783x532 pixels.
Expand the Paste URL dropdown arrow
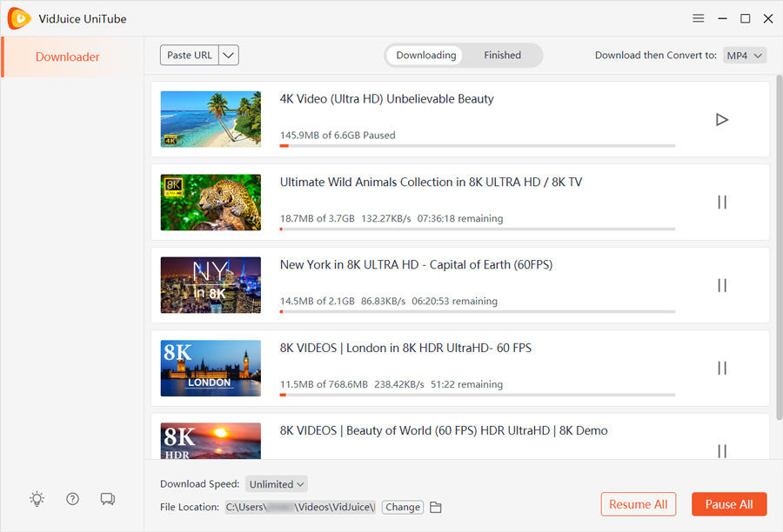[229, 55]
